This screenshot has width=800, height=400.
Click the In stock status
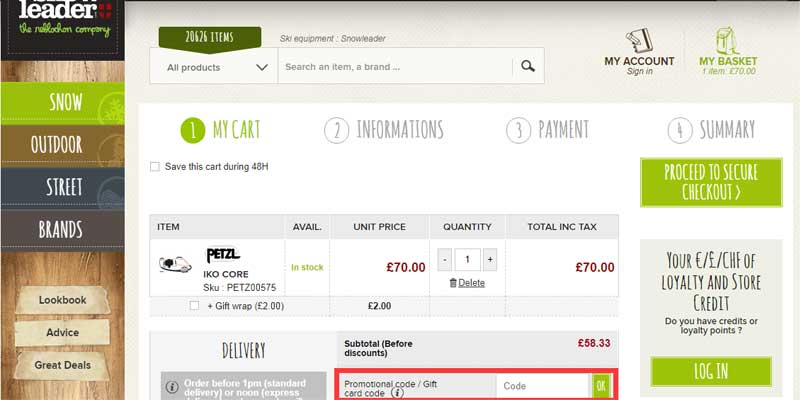pos(307,267)
